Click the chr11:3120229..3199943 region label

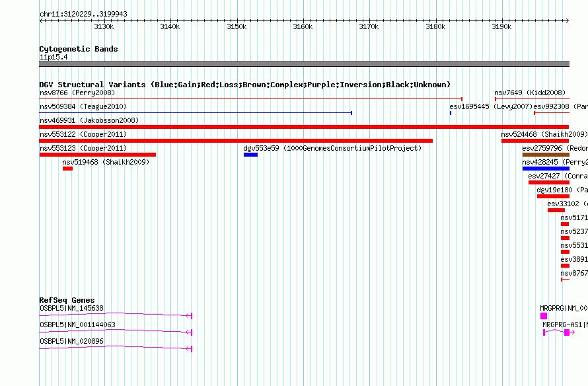83,14
